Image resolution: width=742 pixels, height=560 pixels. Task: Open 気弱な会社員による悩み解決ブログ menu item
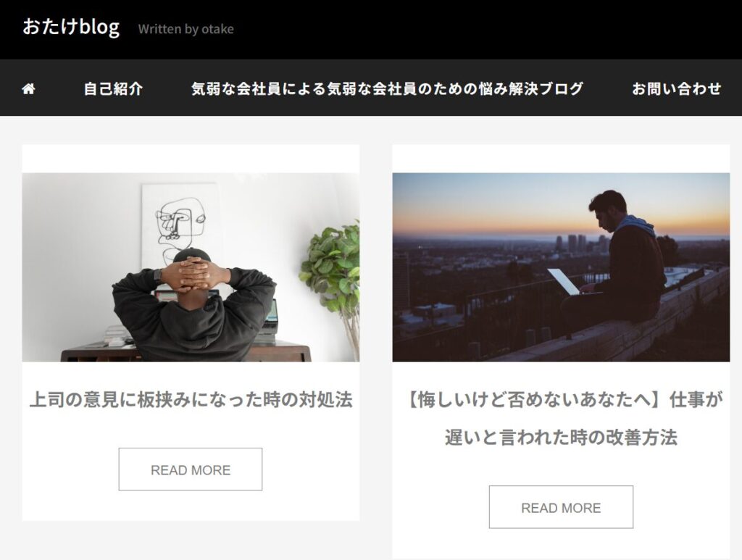(x=387, y=88)
